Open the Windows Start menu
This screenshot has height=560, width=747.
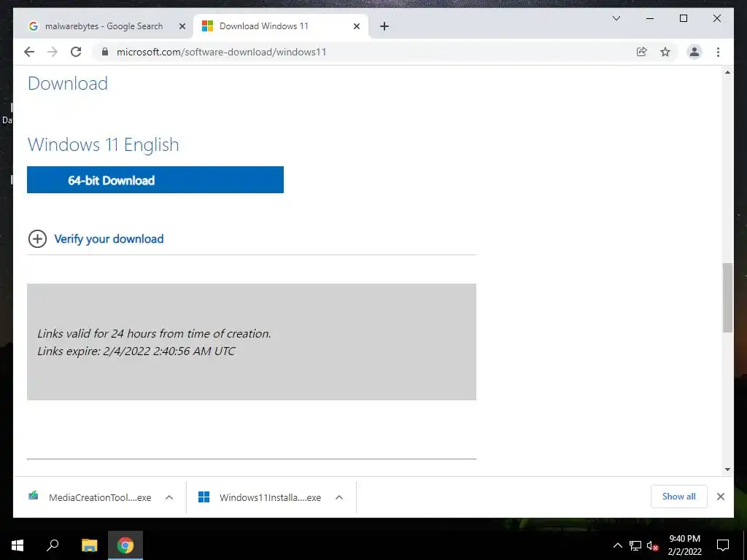click(x=18, y=545)
